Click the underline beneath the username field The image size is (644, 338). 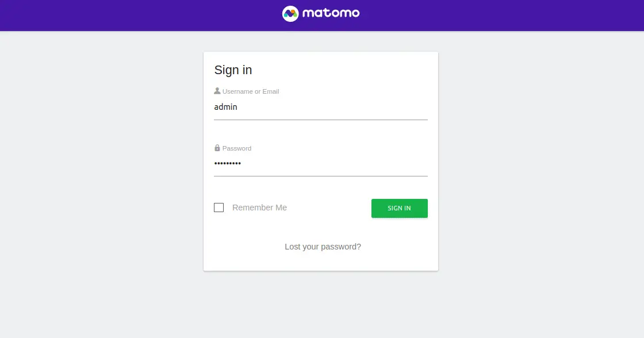coord(321,120)
